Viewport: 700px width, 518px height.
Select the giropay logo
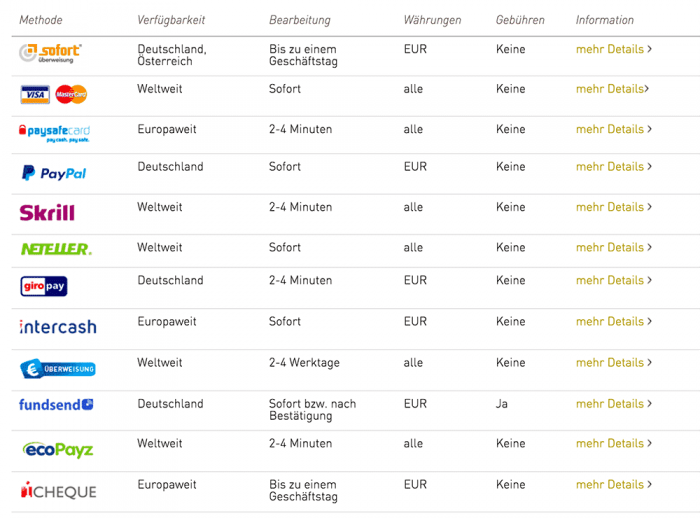[x=44, y=286]
